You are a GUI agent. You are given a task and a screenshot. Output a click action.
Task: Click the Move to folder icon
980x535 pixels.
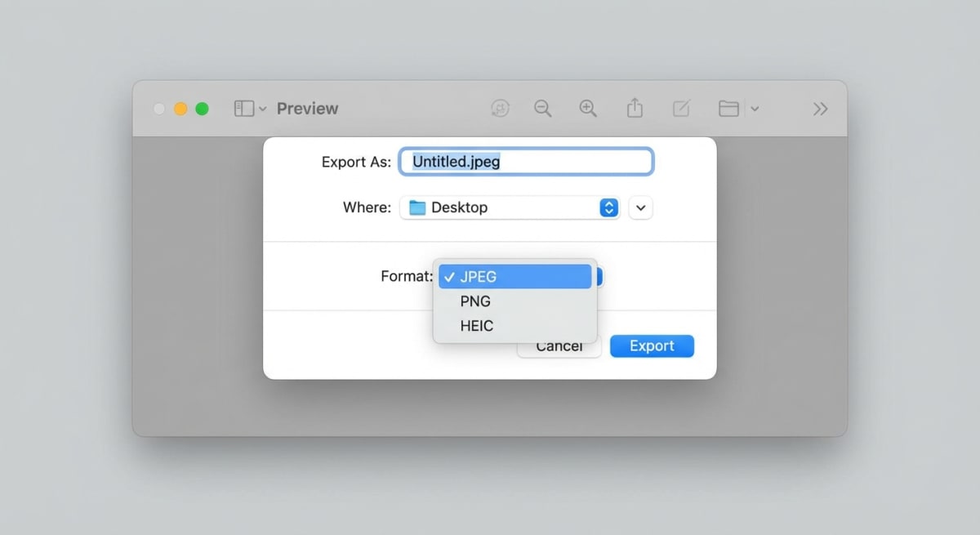click(x=729, y=108)
